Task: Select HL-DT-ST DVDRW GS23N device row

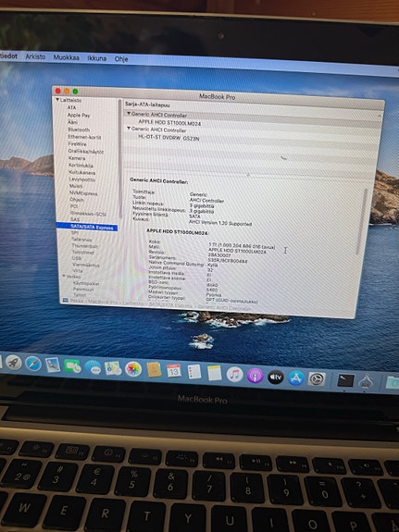Action: point(251,139)
